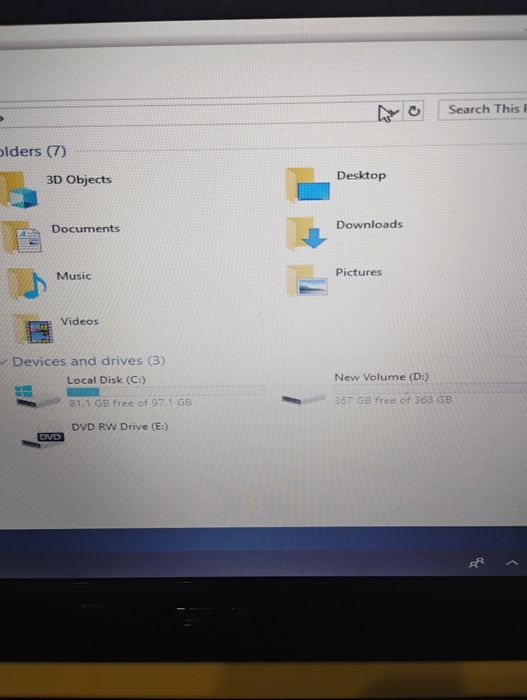Select the "Videos" folder label

pos(79,321)
